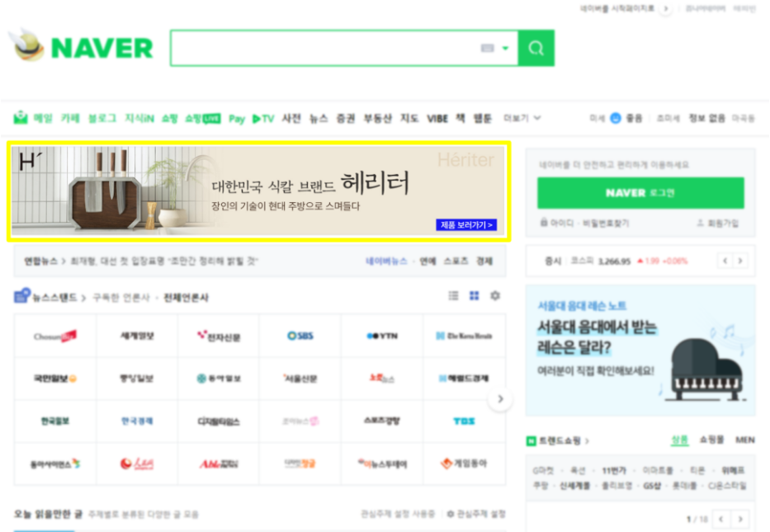The image size is (770, 532).
Task: Open The Korea Herald press logo
Action: (464, 337)
